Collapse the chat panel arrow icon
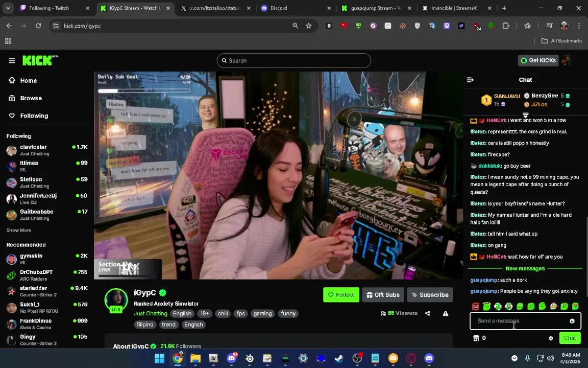The image size is (588, 368). coord(470,80)
